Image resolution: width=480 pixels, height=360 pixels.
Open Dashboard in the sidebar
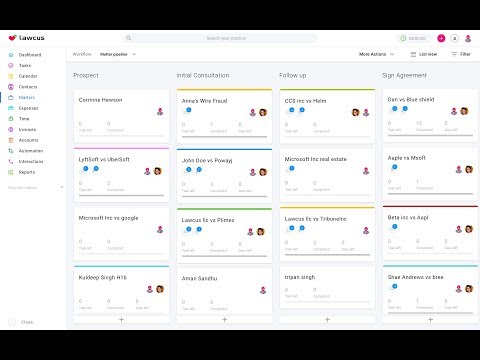pyautogui.click(x=30, y=55)
